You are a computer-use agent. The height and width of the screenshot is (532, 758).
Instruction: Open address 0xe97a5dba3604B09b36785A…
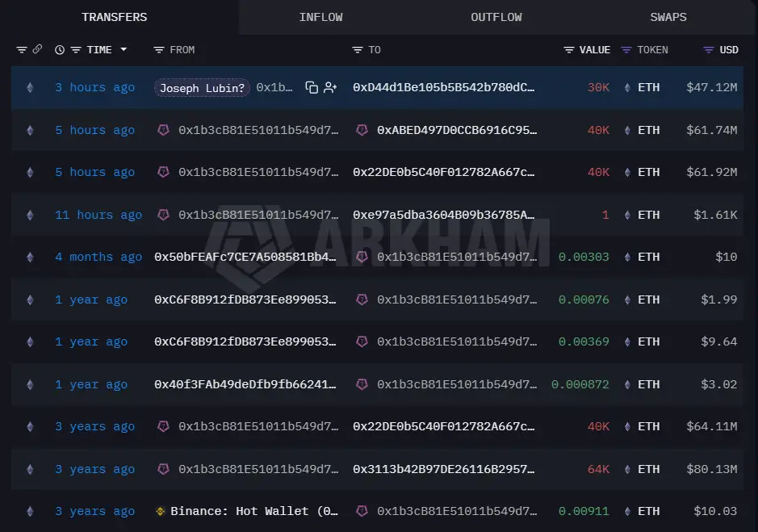pyautogui.click(x=443, y=215)
